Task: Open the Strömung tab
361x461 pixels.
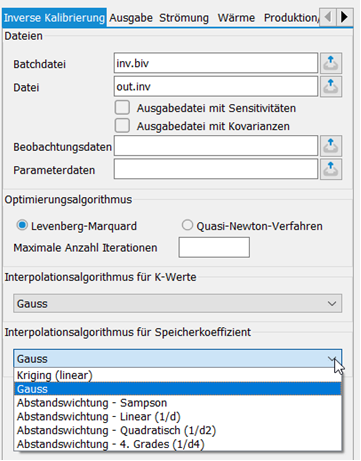Action: coord(184,18)
